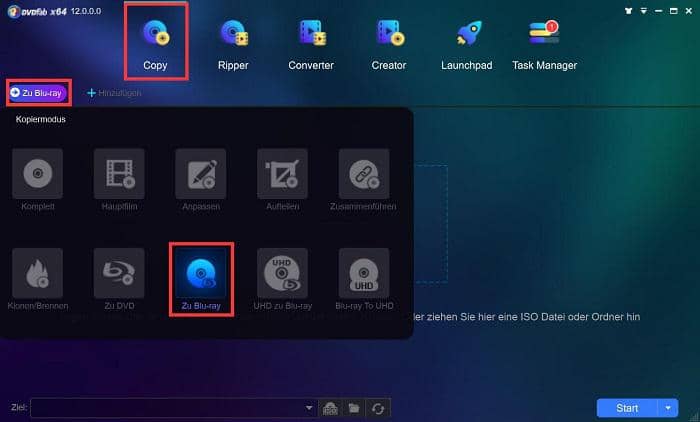Click the Start button

pos(627,408)
